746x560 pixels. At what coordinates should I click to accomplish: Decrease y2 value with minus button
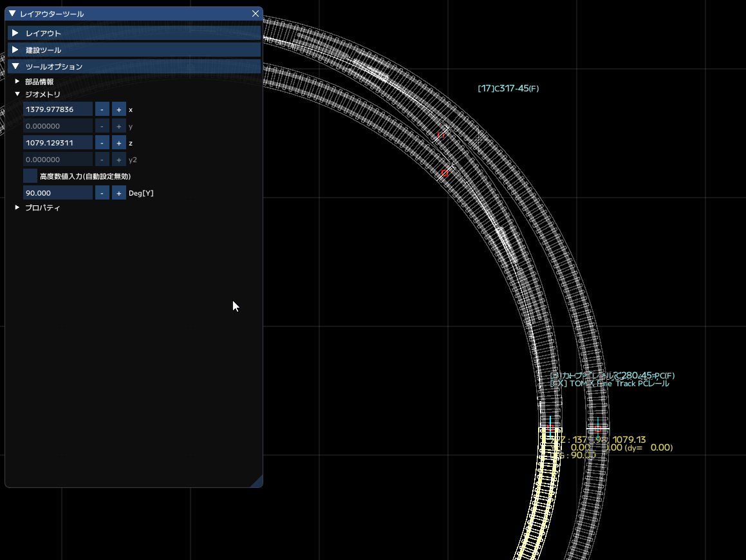(x=102, y=160)
